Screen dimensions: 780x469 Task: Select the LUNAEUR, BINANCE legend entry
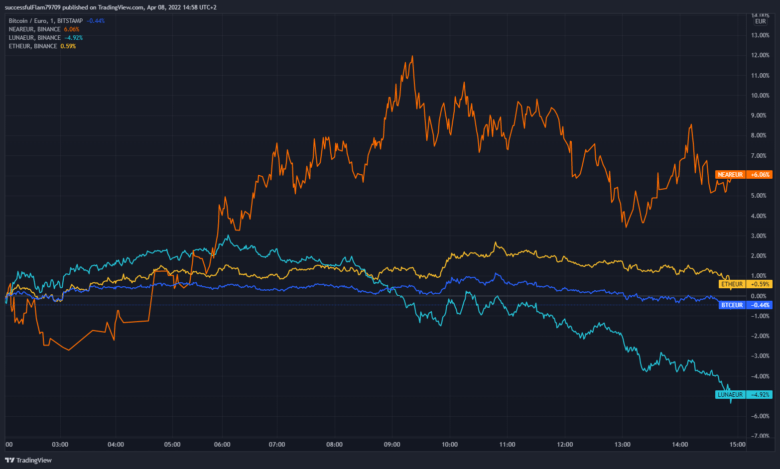coord(34,38)
